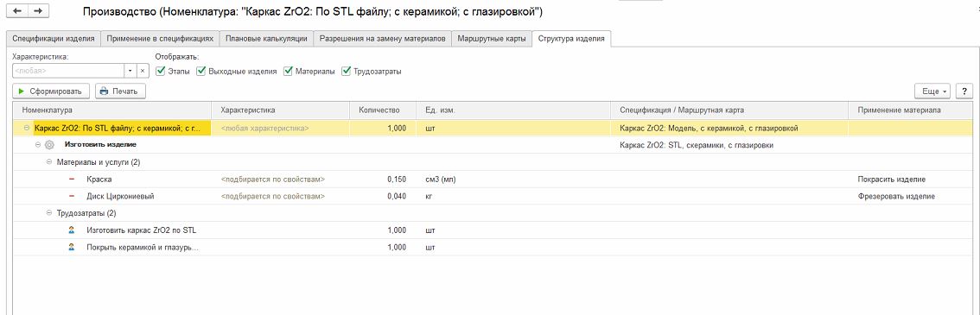Click the worker icon beside Изготовить каркас ZrO2 по STL

71,230
